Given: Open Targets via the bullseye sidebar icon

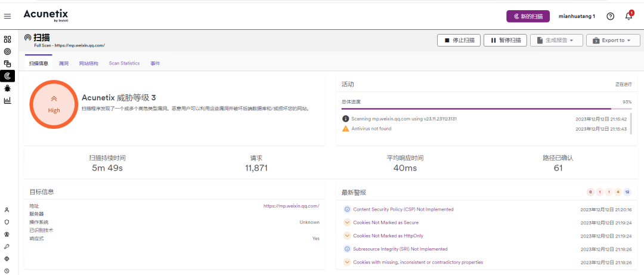Looking at the screenshot, I should click(x=7, y=51).
